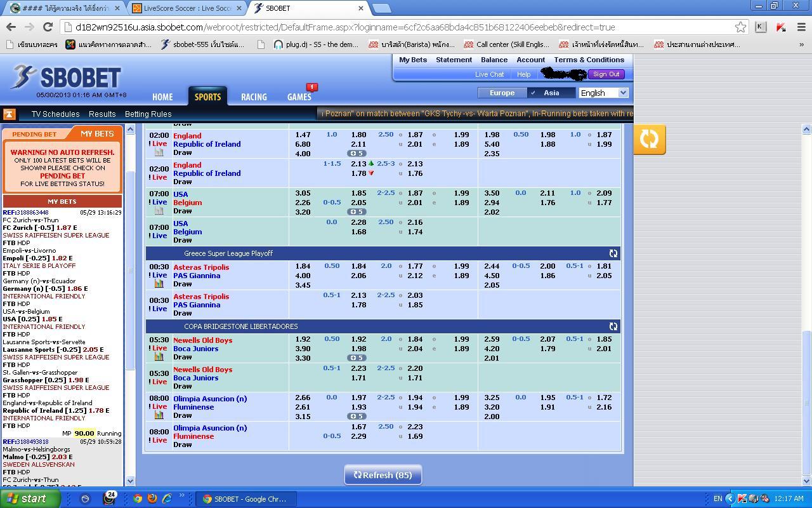Open the Results page
This screenshot has height=508, width=812.
[102, 114]
